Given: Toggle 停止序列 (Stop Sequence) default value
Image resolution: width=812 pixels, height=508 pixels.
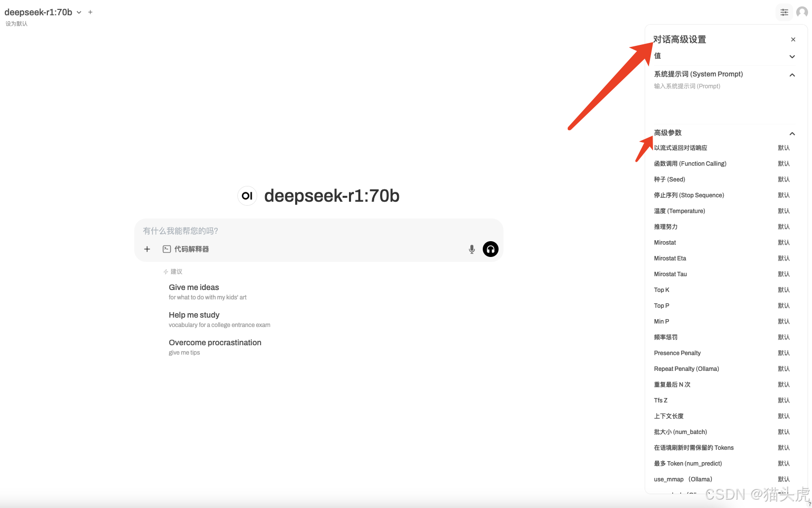Looking at the screenshot, I should click(784, 195).
